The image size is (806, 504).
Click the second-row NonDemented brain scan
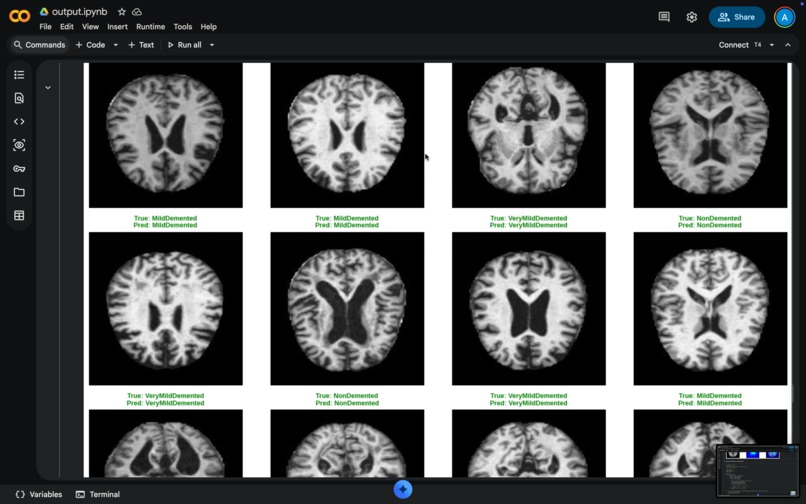coord(347,308)
